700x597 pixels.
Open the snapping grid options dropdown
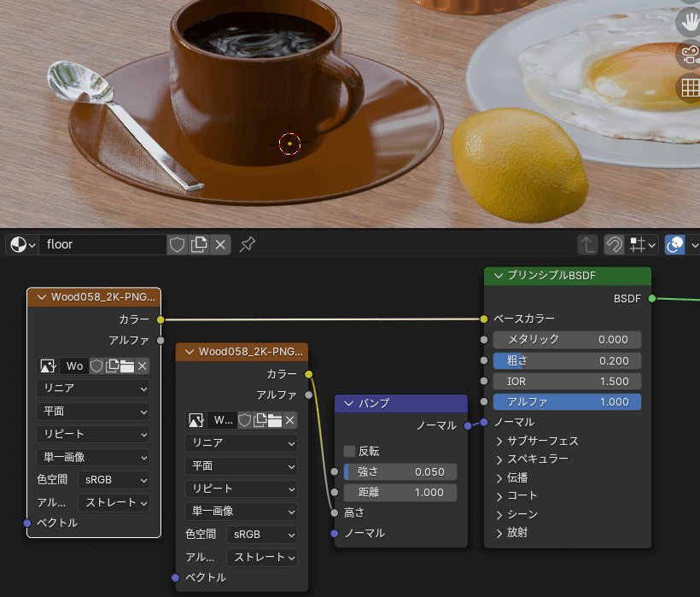coord(642,245)
